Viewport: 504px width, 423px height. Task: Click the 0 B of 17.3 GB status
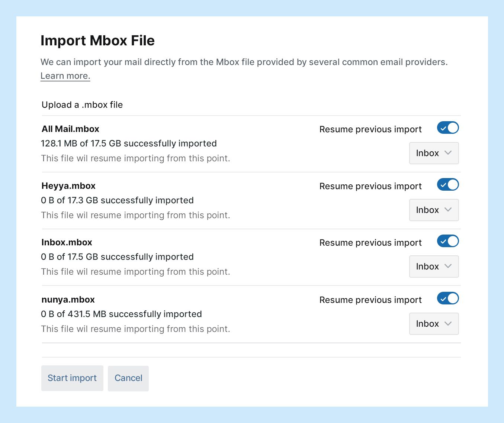(x=117, y=200)
